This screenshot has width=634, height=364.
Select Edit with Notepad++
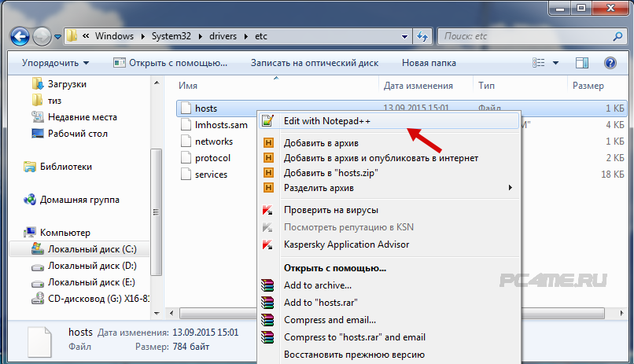click(326, 121)
